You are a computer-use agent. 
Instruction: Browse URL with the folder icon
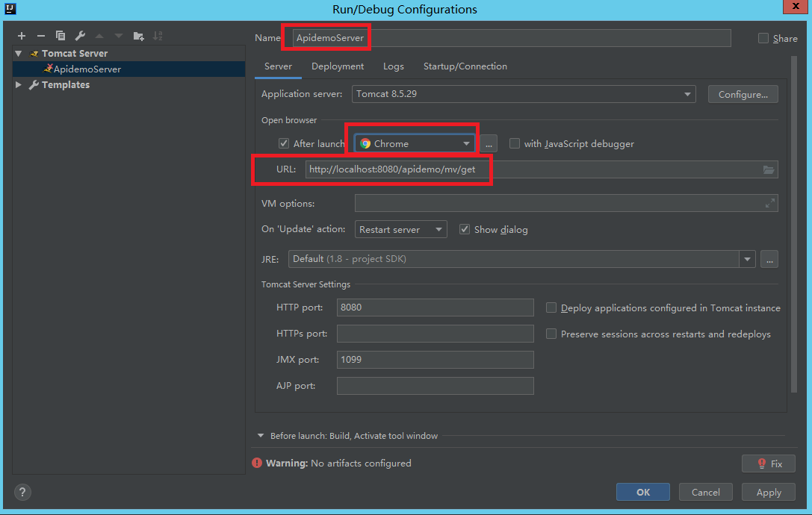[x=769, y=169]
